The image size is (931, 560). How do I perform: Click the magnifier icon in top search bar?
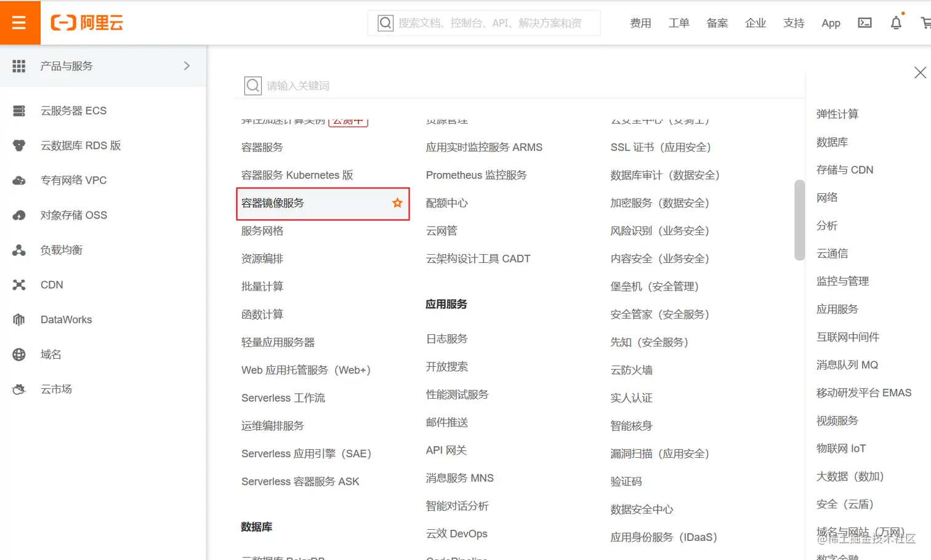coord(385,23)
